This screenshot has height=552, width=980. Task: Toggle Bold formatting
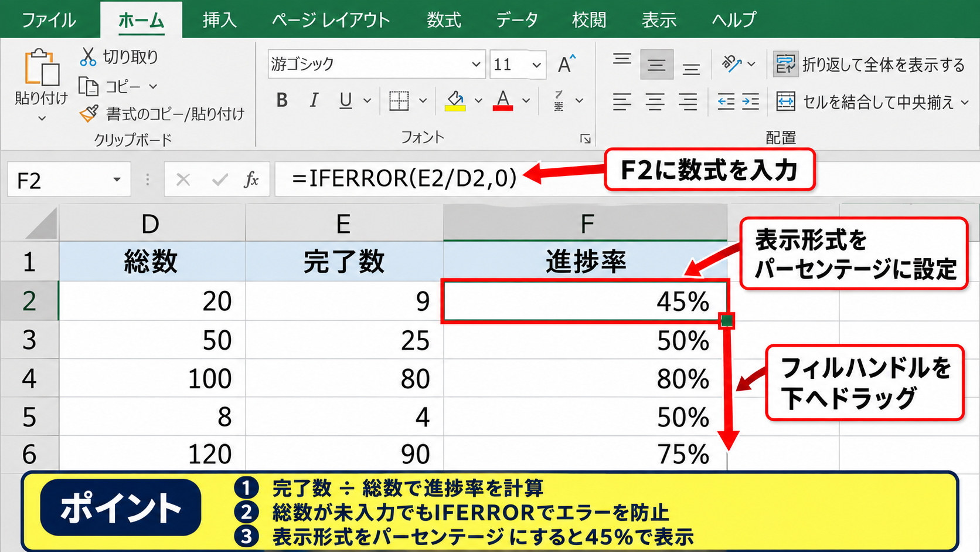pos(282,100)
